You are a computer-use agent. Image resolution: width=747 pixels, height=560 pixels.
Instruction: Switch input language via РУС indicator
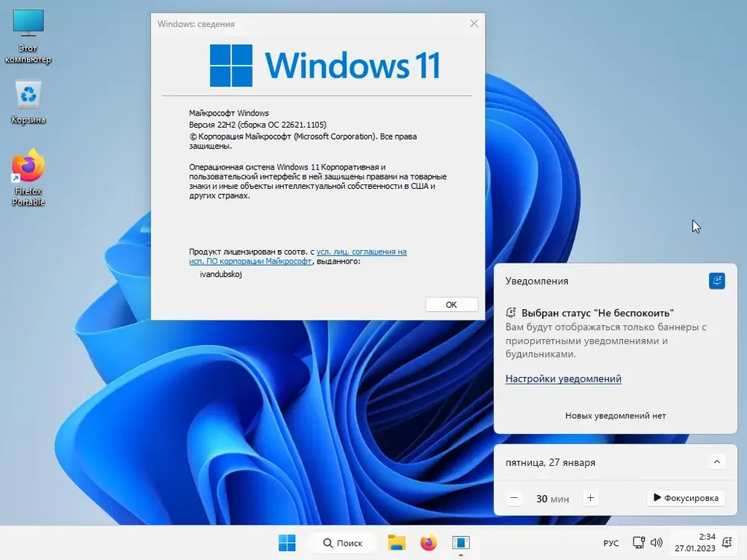tap(610, 544)
